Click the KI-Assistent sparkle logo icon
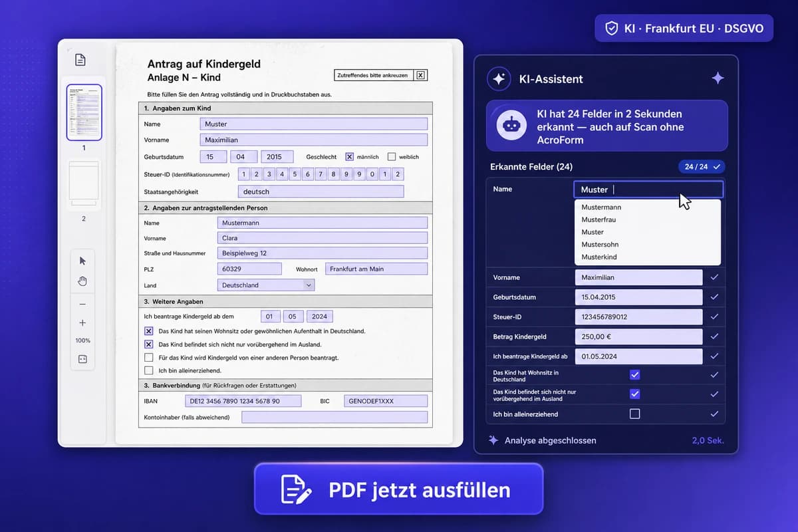Screen dimensions: 798x532 498,78
